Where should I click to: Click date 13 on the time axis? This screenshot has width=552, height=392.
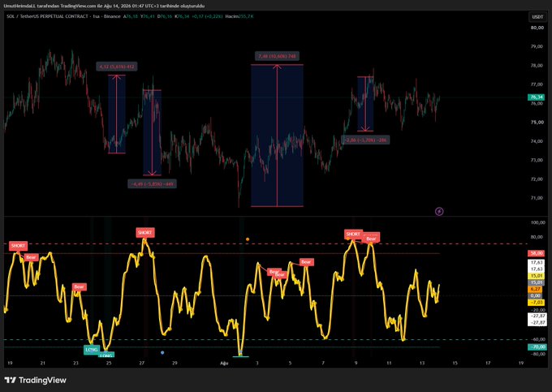pyautogui.click(x=422, y=363)
